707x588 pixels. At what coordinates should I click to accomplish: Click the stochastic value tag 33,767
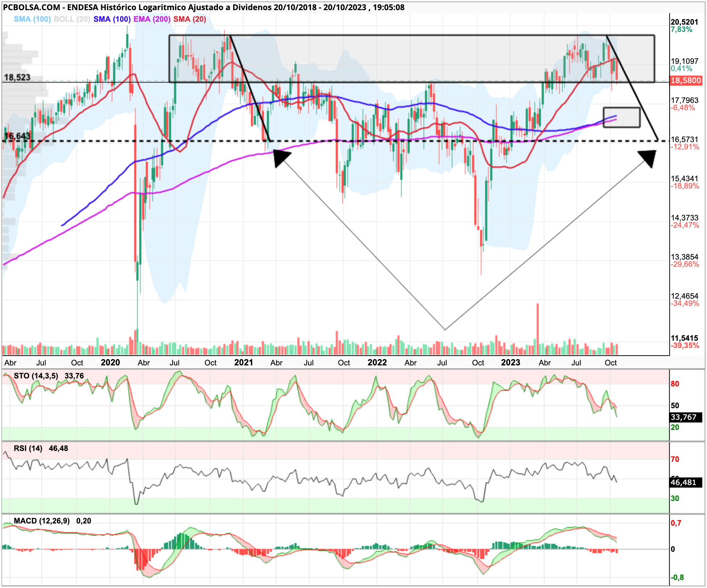tap(686, 417)
